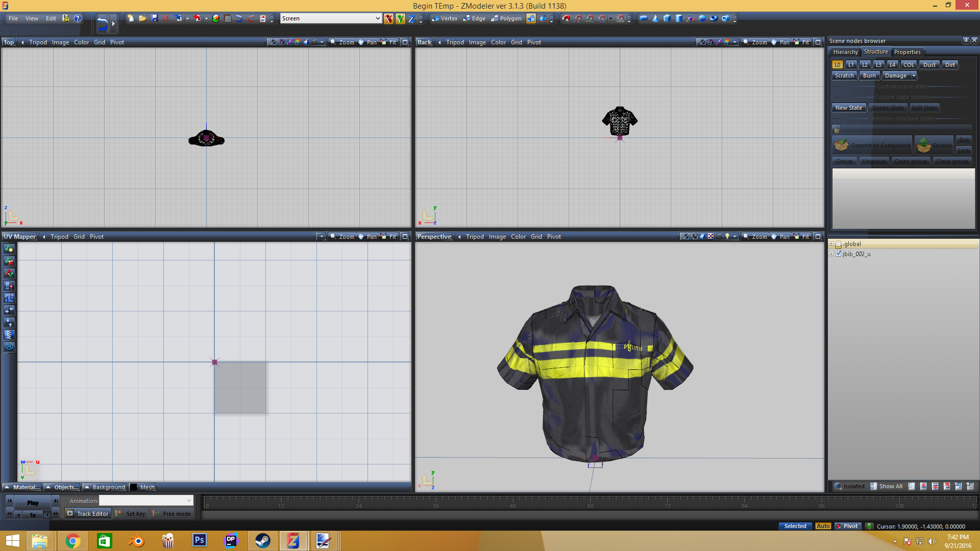Open the Track Editor
Image resolution: width=980 pixels, height=551 pixels.
[x=88, y=514]
